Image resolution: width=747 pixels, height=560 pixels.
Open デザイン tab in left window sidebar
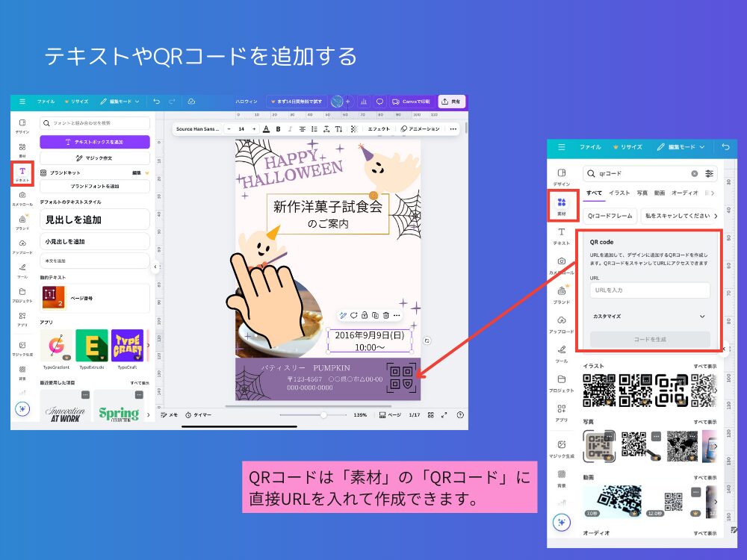point(22,126)
